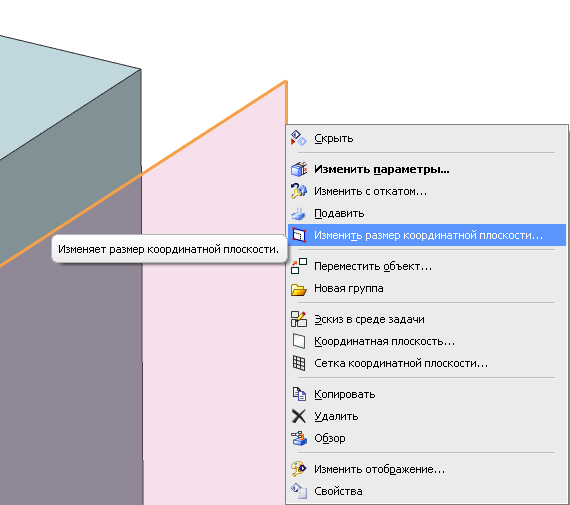Screen dimensions: 570x505
Task: Click the Свойства properties icon
Action: click(x=298, y=491)
